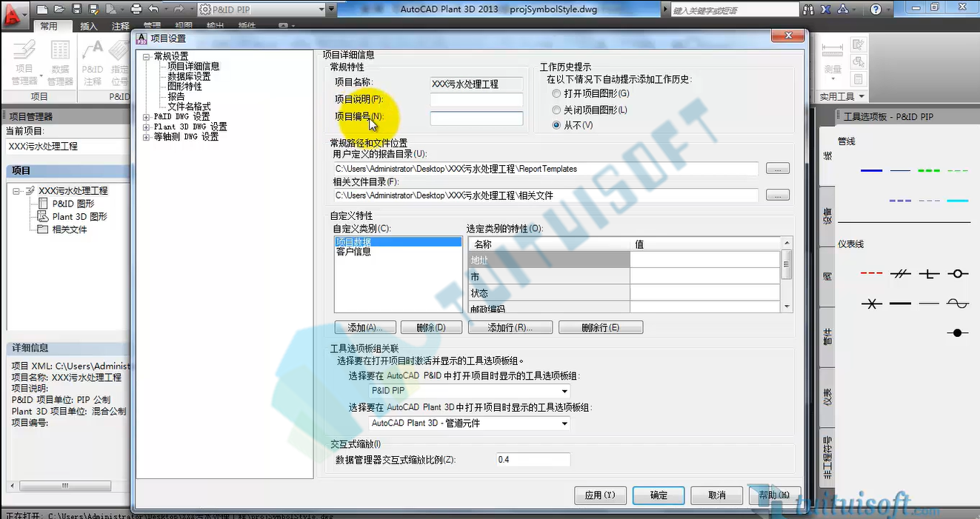Click the binoculars search icon
Image resolution: width=980 pixels, height=519 pixels.
(x=807, y=10)
